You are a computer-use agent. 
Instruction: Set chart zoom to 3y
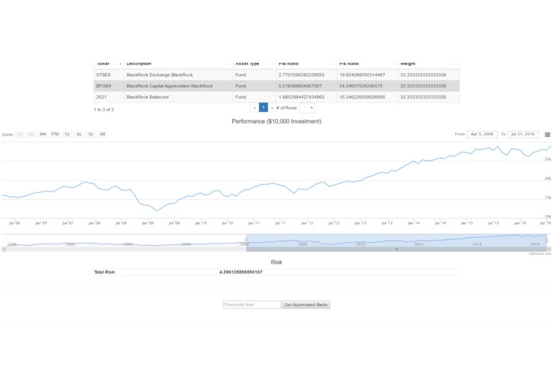79,134
